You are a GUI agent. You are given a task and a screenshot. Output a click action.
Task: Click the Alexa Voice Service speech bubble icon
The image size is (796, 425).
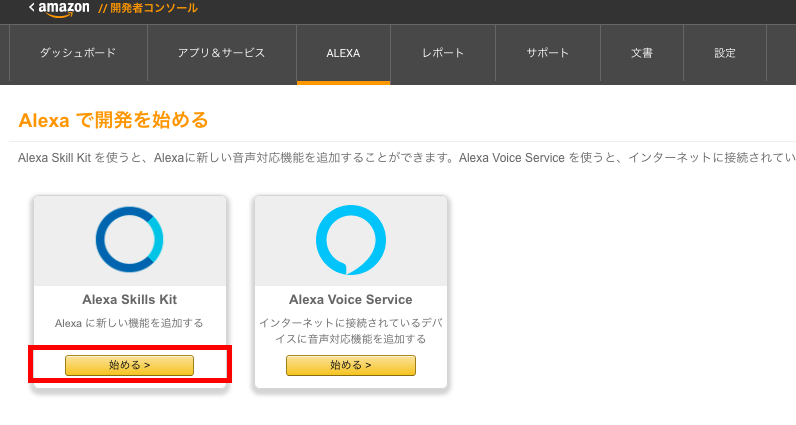(351, 240)
